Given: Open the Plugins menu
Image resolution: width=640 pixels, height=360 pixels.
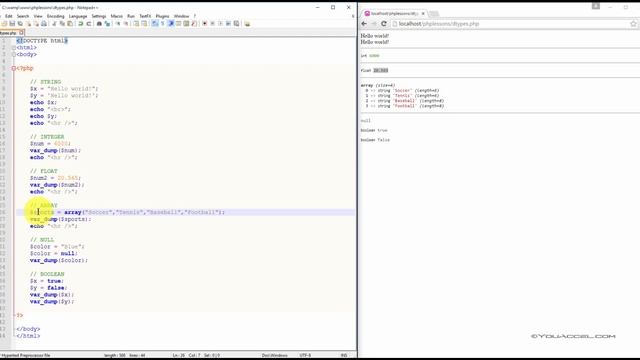Looking at the screenshot, I should 162,16.
